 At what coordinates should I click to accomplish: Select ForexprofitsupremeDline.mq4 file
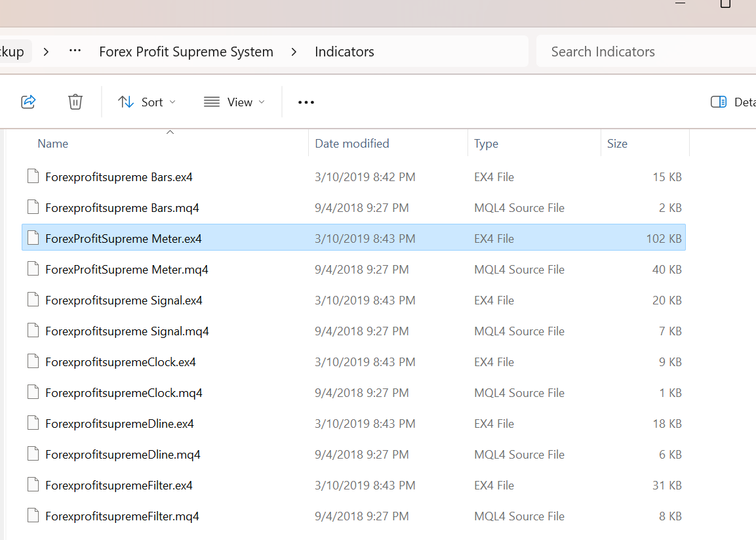point(354,455)
